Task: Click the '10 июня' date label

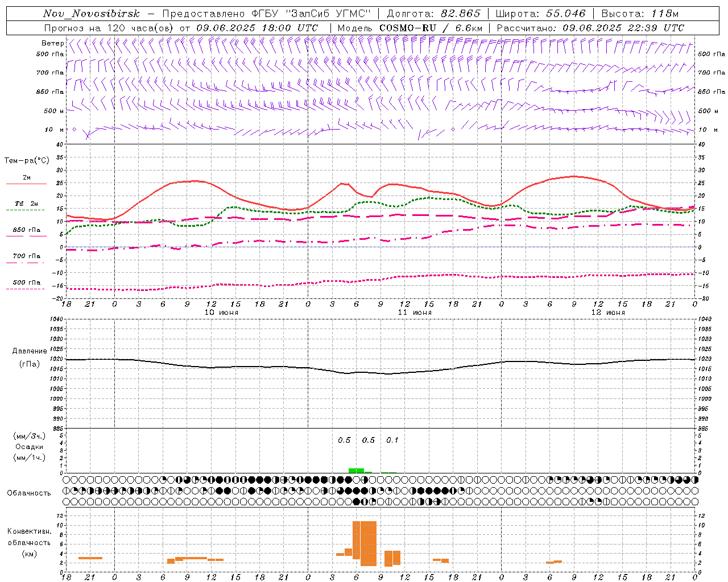Action: point(221,313)
